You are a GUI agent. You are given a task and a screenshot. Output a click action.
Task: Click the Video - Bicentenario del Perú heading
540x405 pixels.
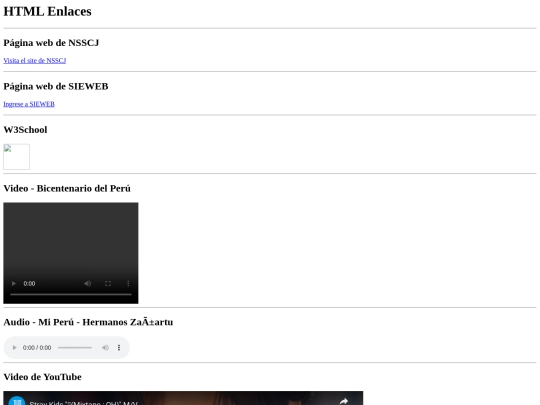coord(67,188)
